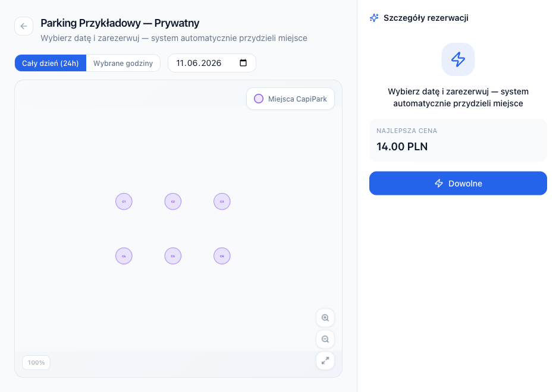Select parking spot C5
559x392 pixels.
[173, 256]
